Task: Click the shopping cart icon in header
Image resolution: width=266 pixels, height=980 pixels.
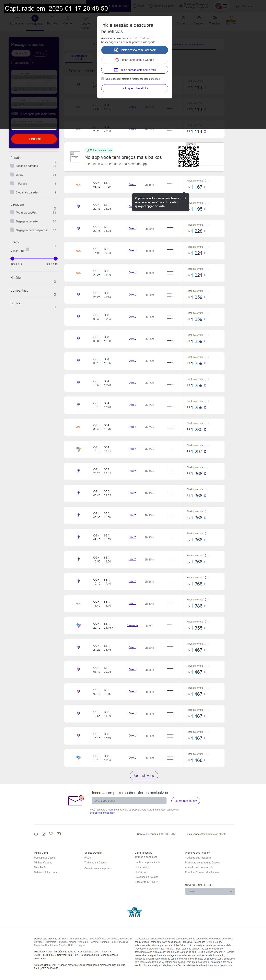Action: click(237, 6)
